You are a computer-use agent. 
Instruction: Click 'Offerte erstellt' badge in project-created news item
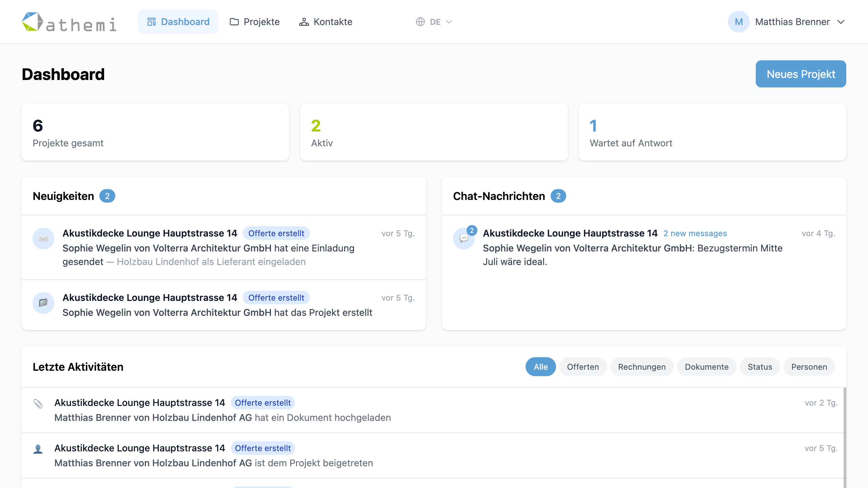(276, 298)
